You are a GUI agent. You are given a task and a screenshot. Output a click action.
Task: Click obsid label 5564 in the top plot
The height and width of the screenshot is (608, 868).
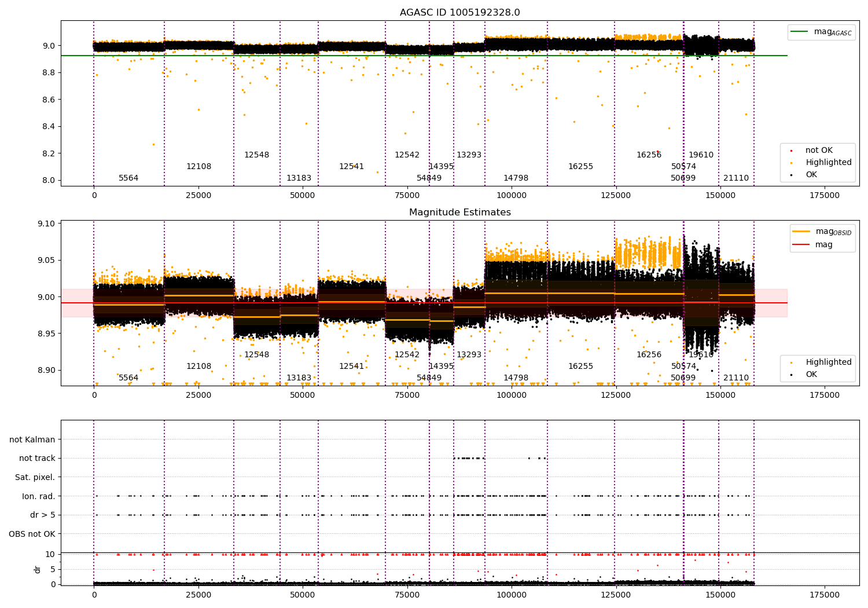(128, 178)
